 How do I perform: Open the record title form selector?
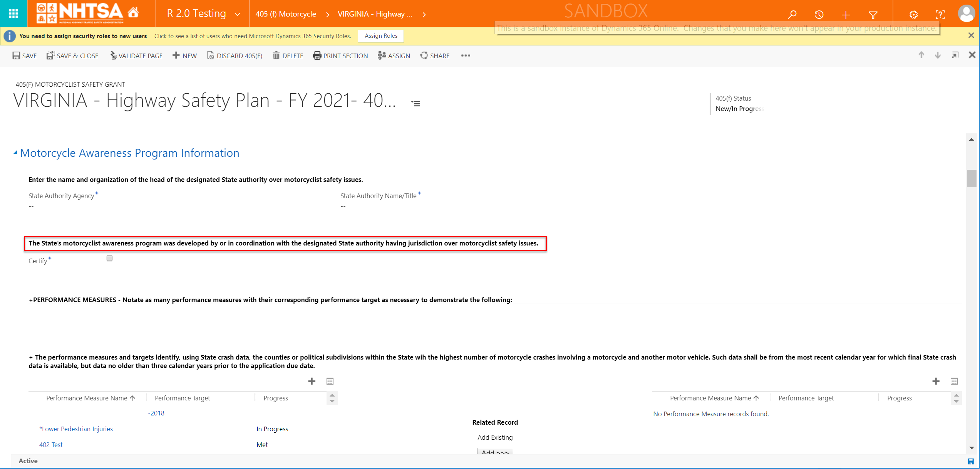415,103
